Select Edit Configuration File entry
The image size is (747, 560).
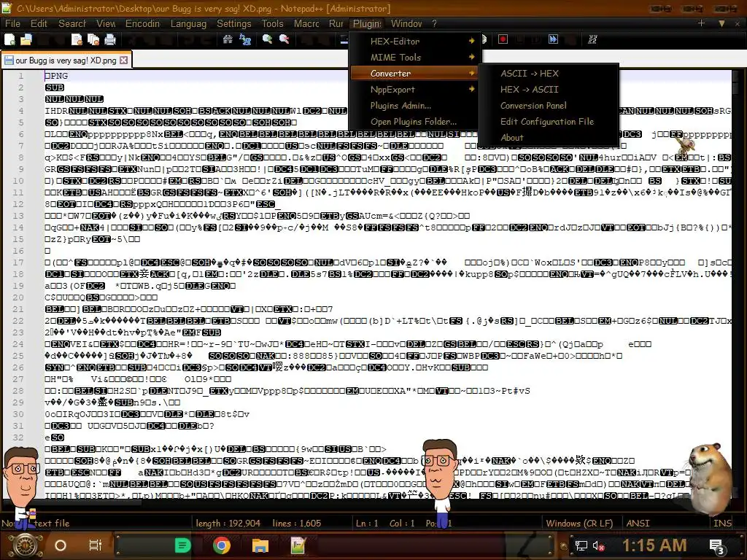coord(549,122)
